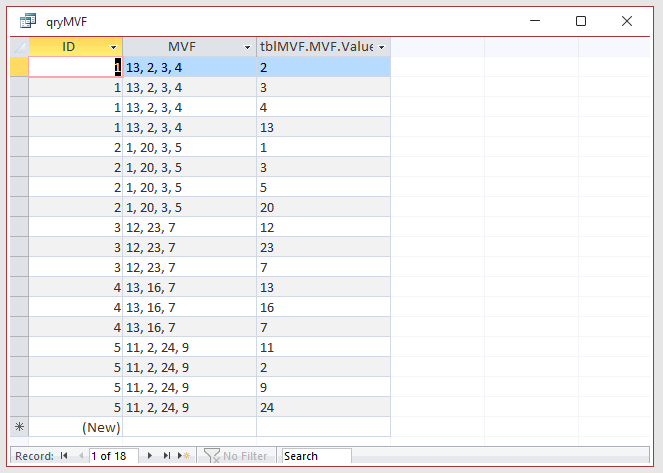The height and width of the screenshot is (473, 663).
Task: Click the Search box in the navigation bar
Action: pyautogui.click(x=316, y=456)
